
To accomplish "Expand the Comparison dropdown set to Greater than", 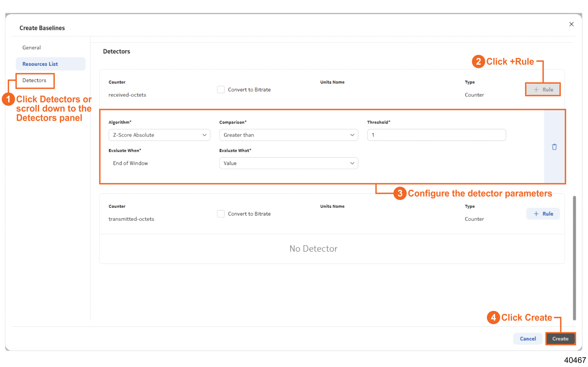I will tap(288, 135).
